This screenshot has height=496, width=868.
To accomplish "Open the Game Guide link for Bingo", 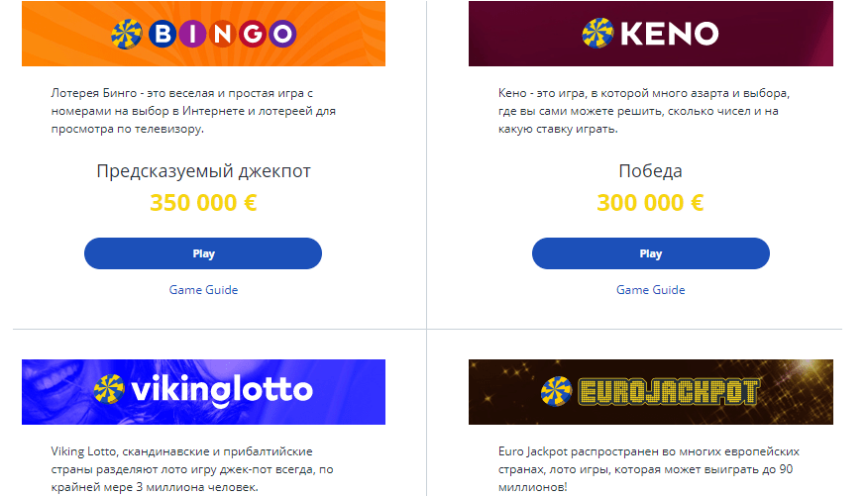I will point(203,290).
